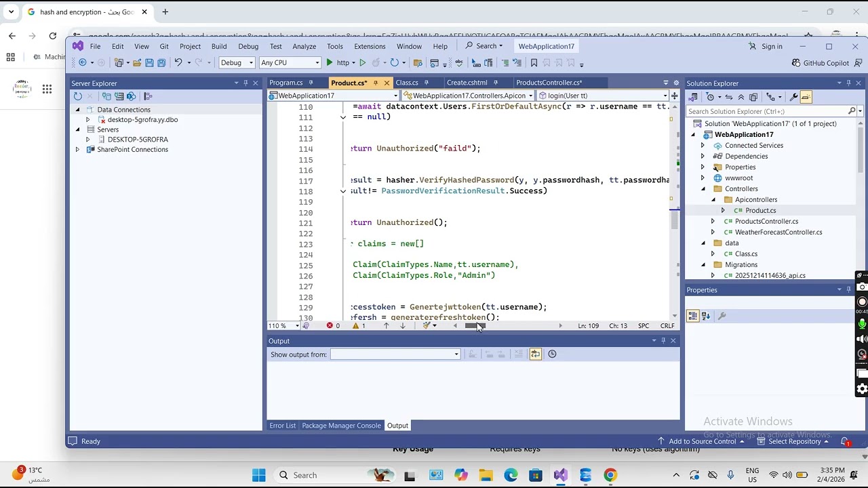868x488 pixels.
Task: Toggle Word Wrap in Output window
Action: tap(535, 354)
